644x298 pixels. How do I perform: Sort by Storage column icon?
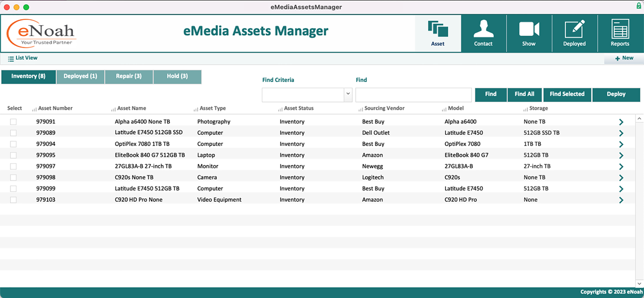point(525,109)
